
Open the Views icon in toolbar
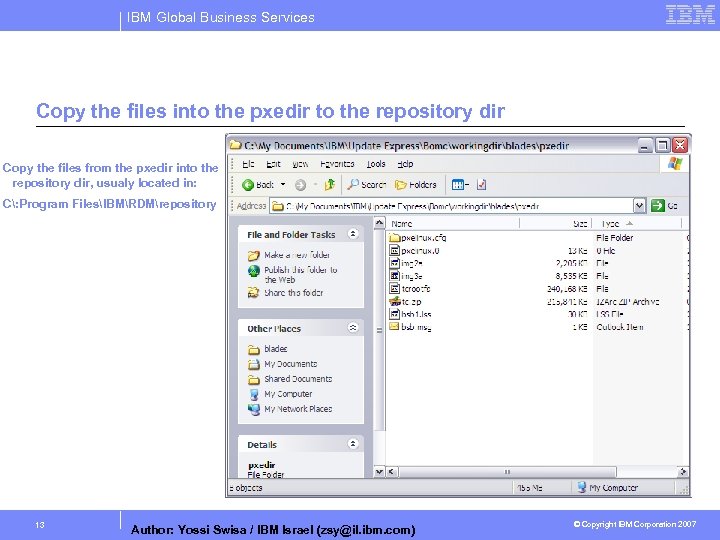tap(458, 185)
